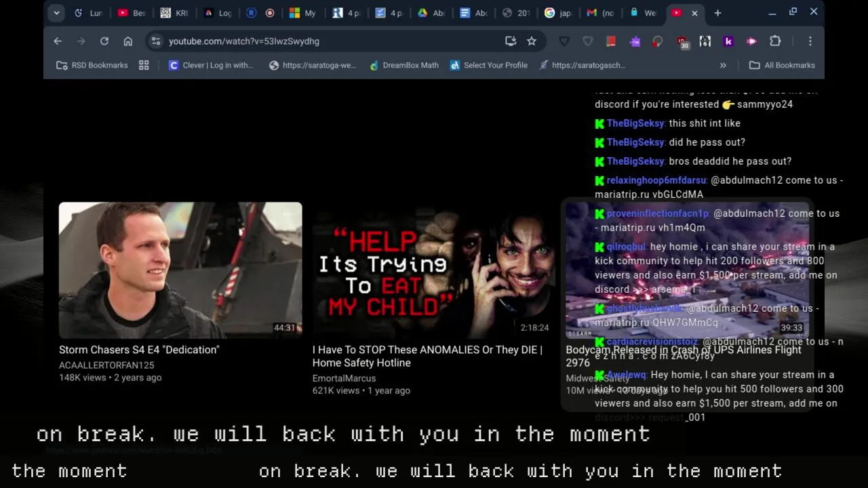Reload the current page
The image size is (868, 488).
(104, 41)
